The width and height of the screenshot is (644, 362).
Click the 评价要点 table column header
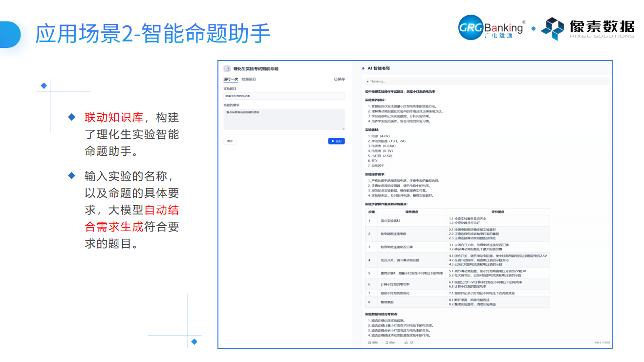point(498,212)
